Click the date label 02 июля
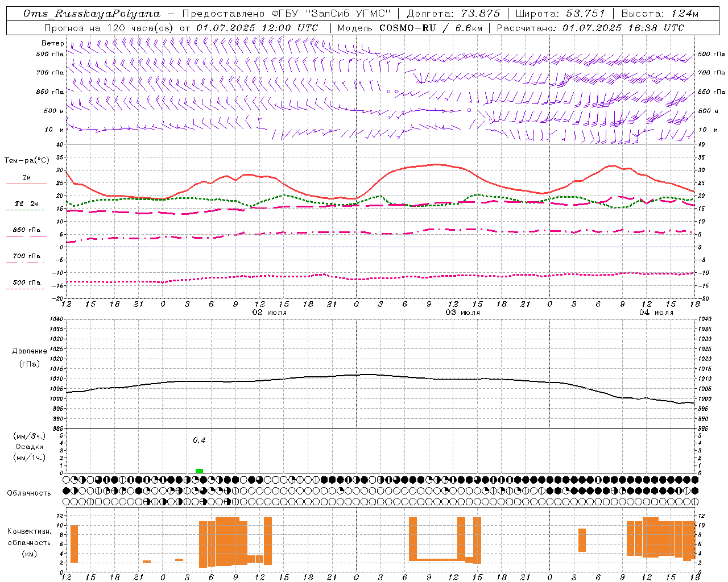 [270, 313]
